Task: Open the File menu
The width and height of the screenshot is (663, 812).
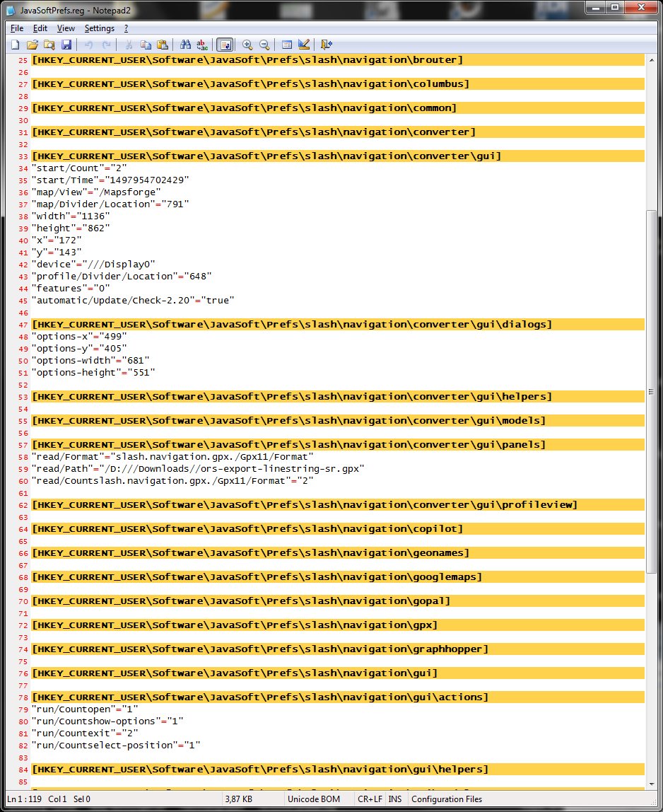Action: pos(17,28)
